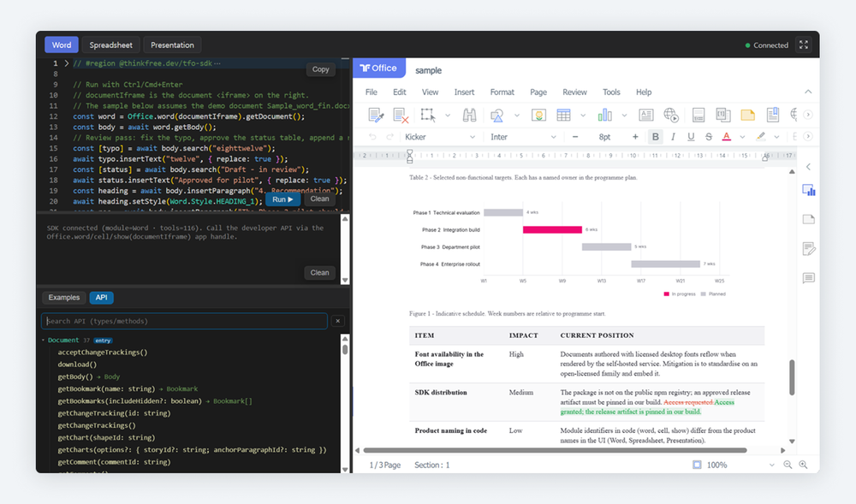Decrease font size with minus icon

(x=575, y=137)
